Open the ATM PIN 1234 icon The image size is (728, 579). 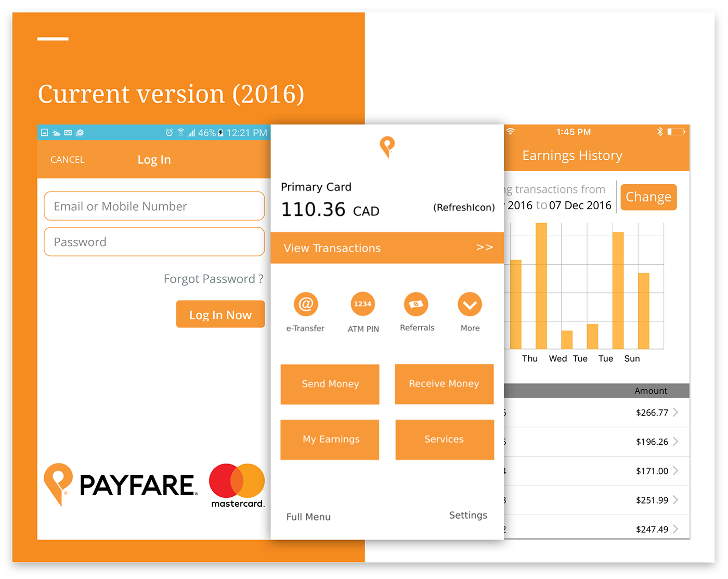pyautogui.click(x=363, y=304)
